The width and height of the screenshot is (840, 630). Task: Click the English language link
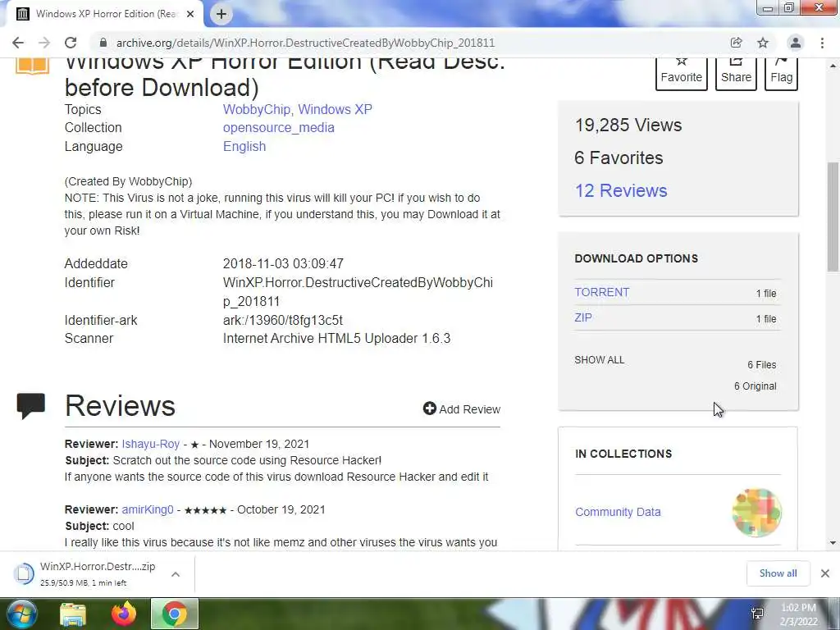click(x=244, y=146)
